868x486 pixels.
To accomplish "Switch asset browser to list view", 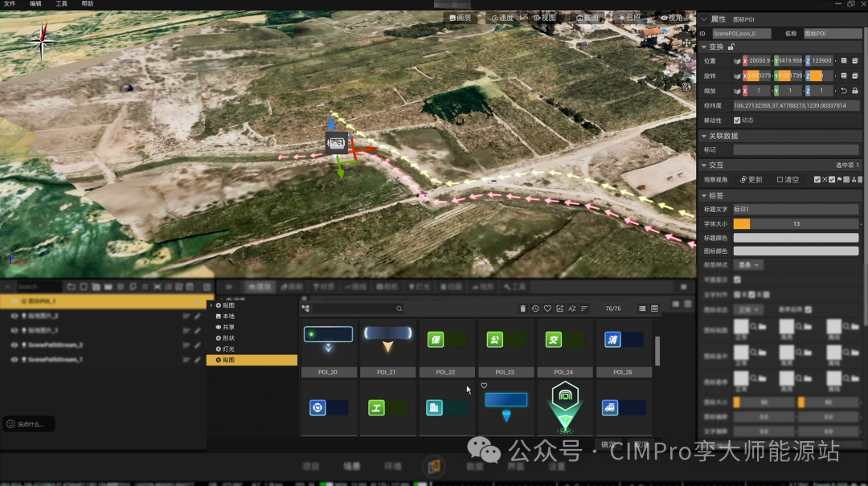I will tap(642, 308).
